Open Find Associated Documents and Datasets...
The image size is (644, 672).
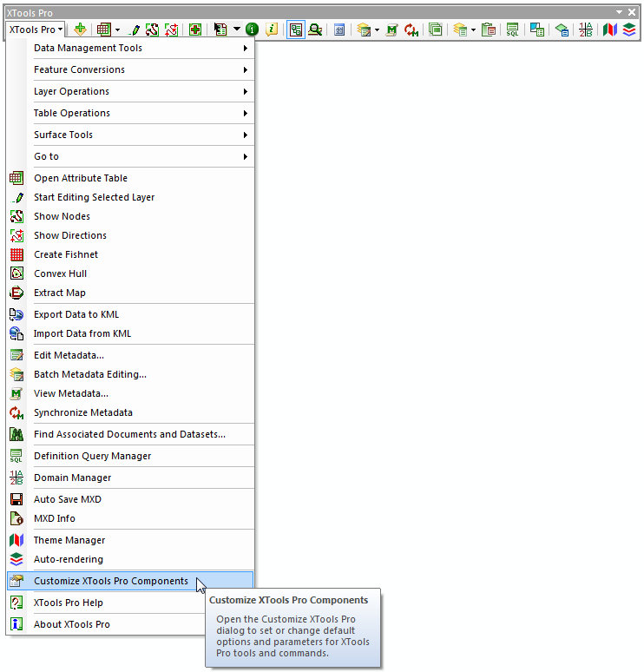(x=131, y=435)
